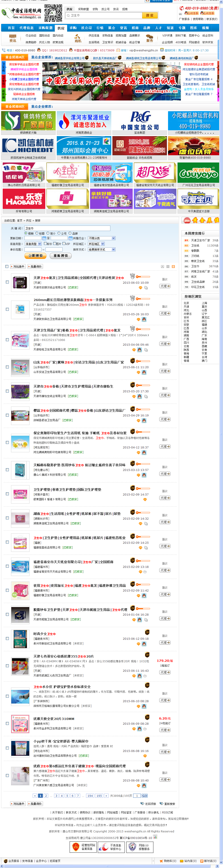The height and width of the screenshot is (868, 223).
Task: Check the box for 天津安琪尔纸业 listing
Action: coord(7,282)
